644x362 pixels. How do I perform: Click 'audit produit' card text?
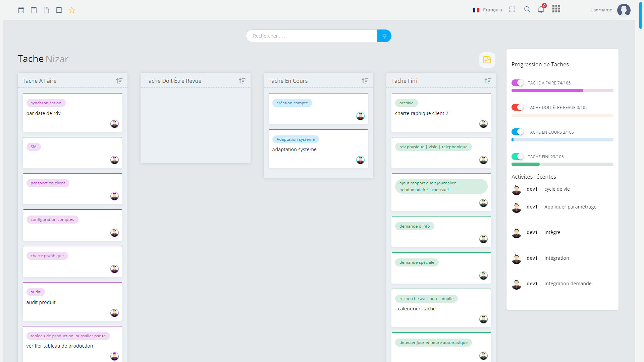coord(41,302)
